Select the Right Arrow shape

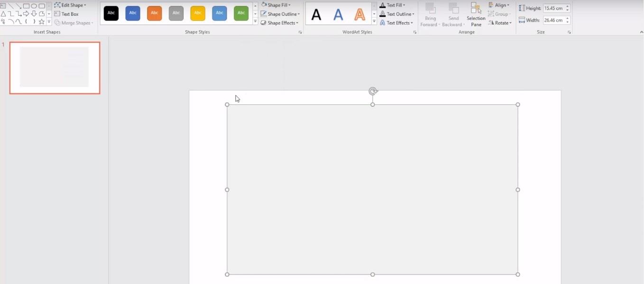click(x=26, y=14)
